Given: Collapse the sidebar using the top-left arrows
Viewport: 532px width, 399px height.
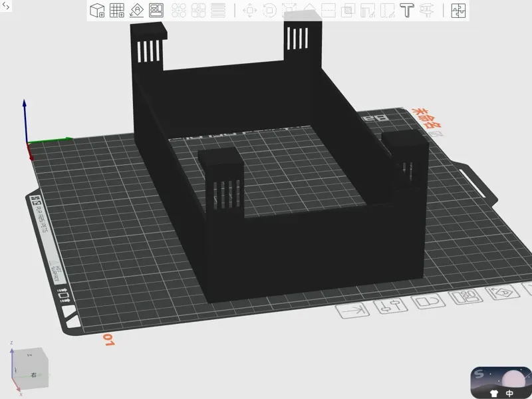Looking at the screenshot, I should 6,6.
